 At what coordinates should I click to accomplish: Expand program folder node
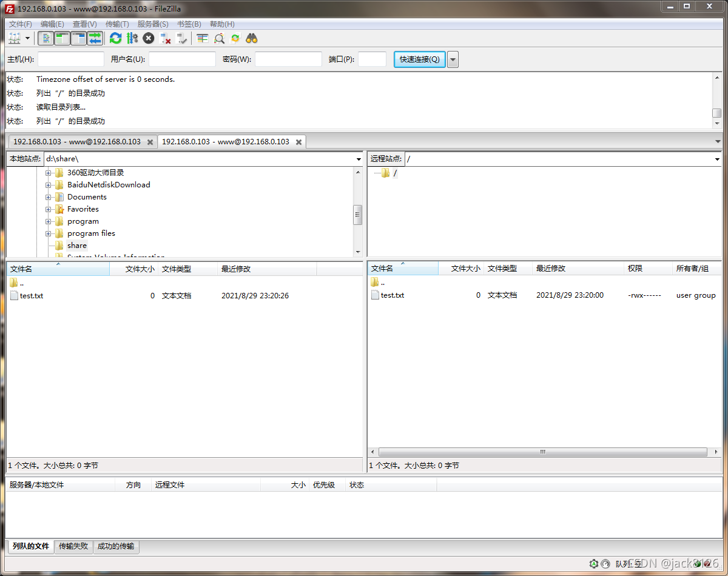(x=49, y=221)
